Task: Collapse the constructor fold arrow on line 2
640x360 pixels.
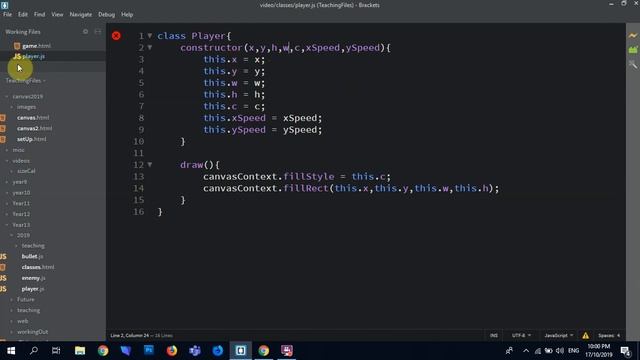Action: [x=150, y=48]
